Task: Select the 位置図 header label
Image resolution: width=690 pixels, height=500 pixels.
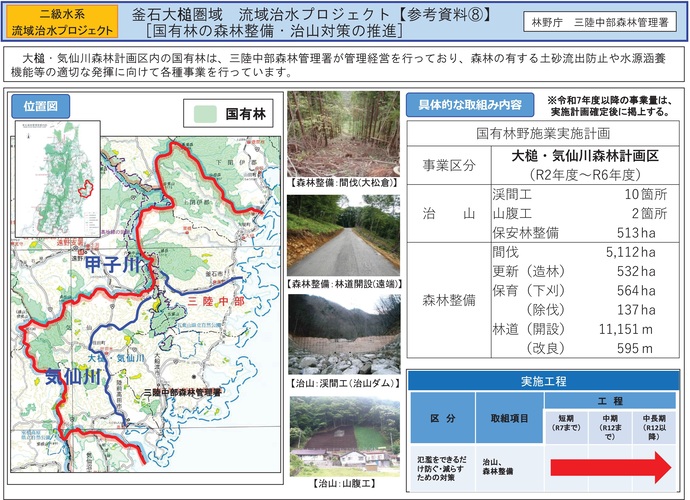Action: [x=39, y=105]
